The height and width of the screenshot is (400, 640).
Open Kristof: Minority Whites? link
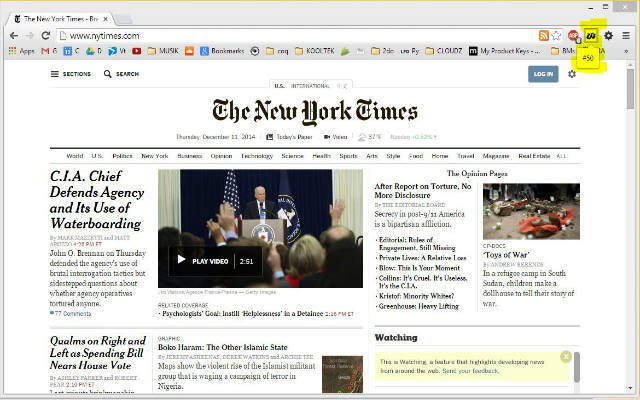pos(416,296)
